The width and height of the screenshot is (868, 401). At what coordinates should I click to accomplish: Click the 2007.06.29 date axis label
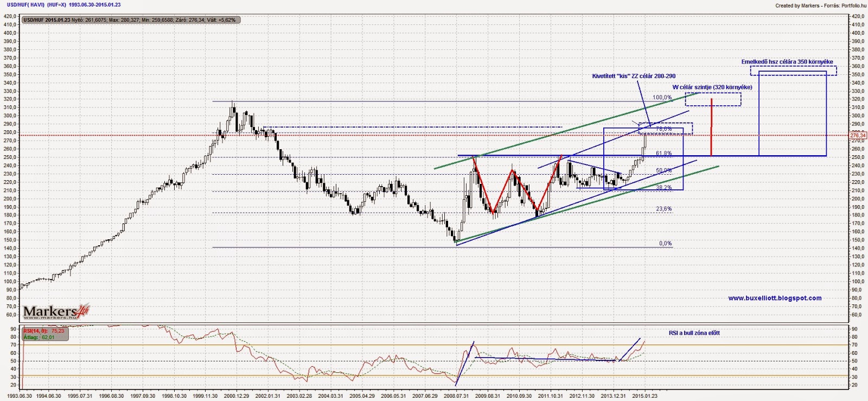(424, 397)
